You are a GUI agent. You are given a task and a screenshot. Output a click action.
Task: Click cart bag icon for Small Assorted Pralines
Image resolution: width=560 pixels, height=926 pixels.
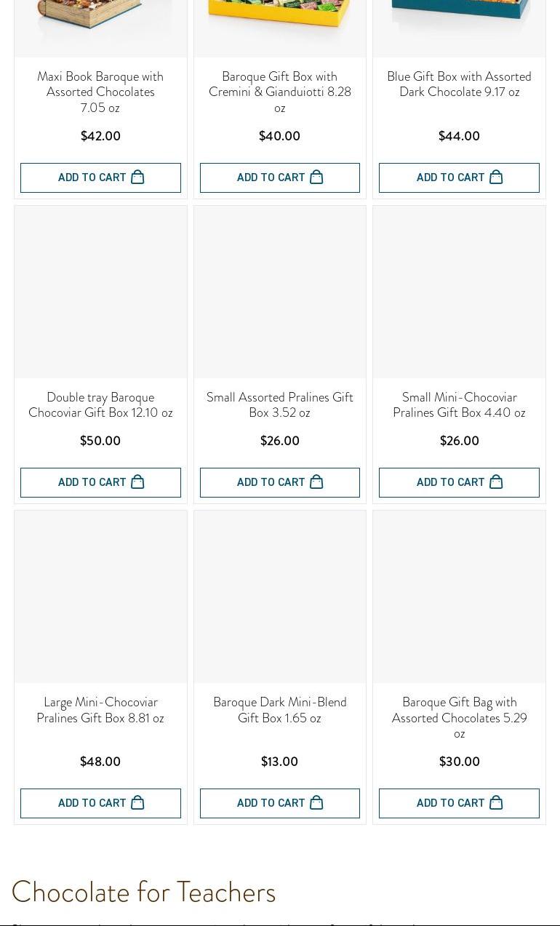(x=316, y=482)
